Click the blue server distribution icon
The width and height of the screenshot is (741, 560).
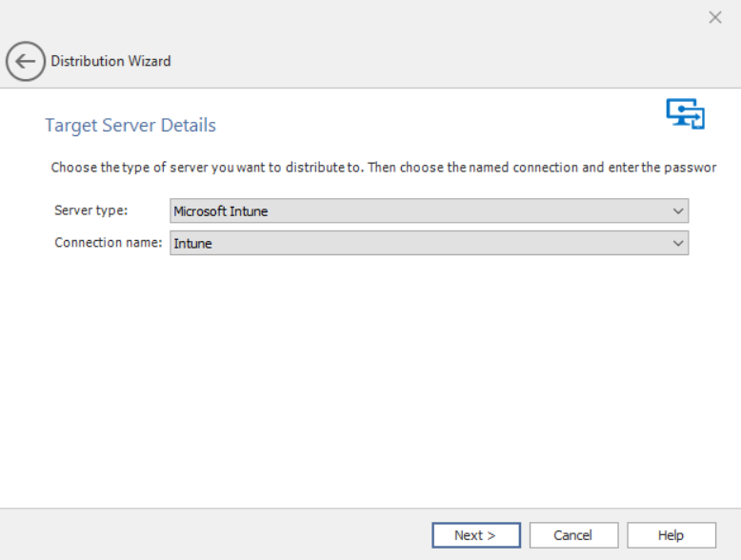pyautogui.click(x=685, y=112)
